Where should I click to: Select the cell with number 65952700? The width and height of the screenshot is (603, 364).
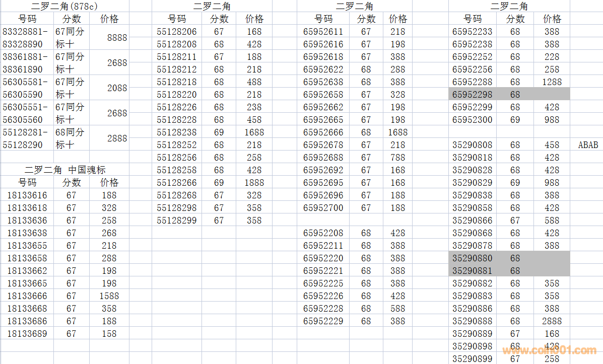pyautogui.click(x=323, y=208)
